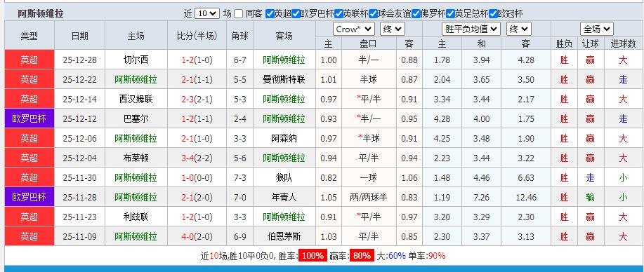Open 狼队 team link
644x272 pixels.
tap(284, 177)
